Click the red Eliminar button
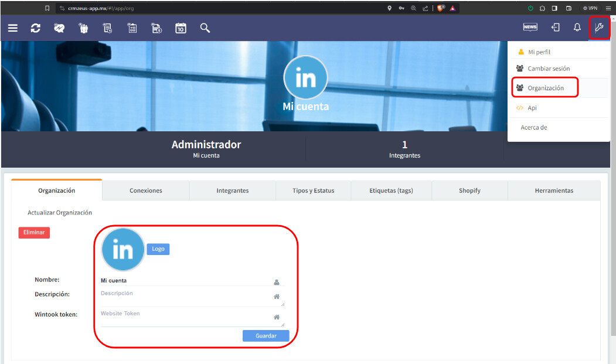 pos(34,233)
